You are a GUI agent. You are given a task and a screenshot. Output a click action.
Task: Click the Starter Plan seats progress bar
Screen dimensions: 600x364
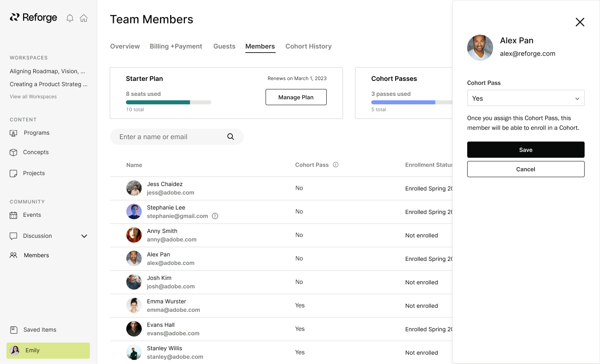click(168, 102)
